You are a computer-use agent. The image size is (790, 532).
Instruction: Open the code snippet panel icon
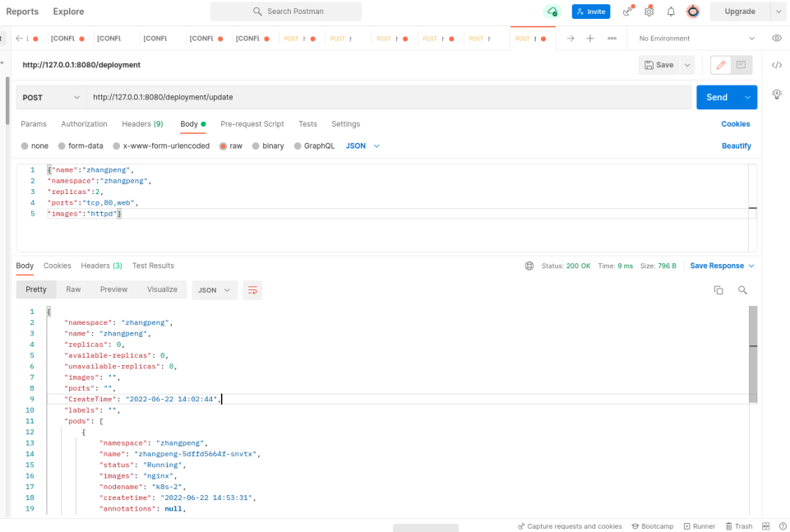point(777,65)
